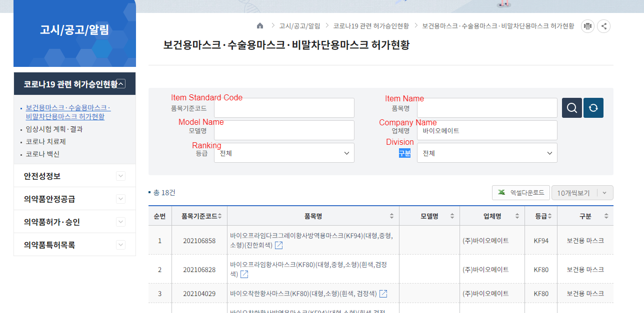Click 보건용 마스크 cell in row 3
644x313 pixels.
pos(585,294)
